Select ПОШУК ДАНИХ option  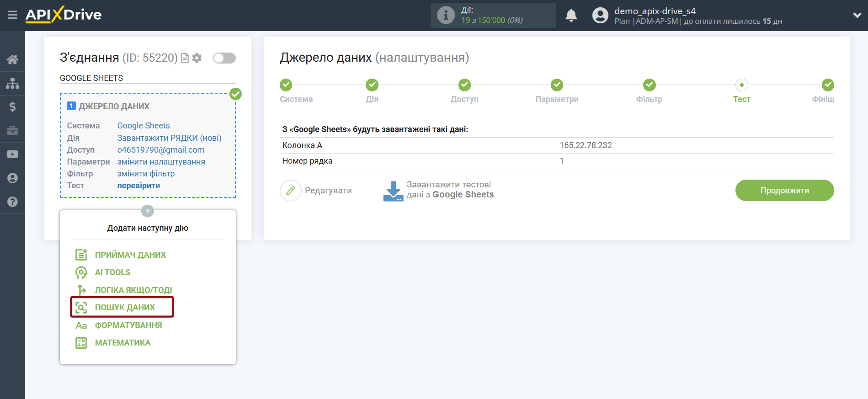tap(125, 308)
